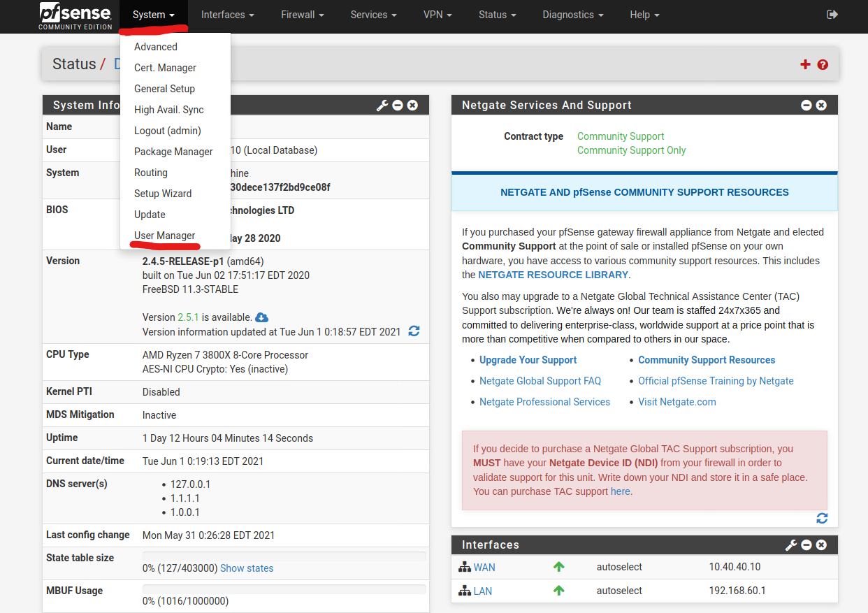Follow the Visit Netgate.com link
868x613 pixels.
(677, 402)
